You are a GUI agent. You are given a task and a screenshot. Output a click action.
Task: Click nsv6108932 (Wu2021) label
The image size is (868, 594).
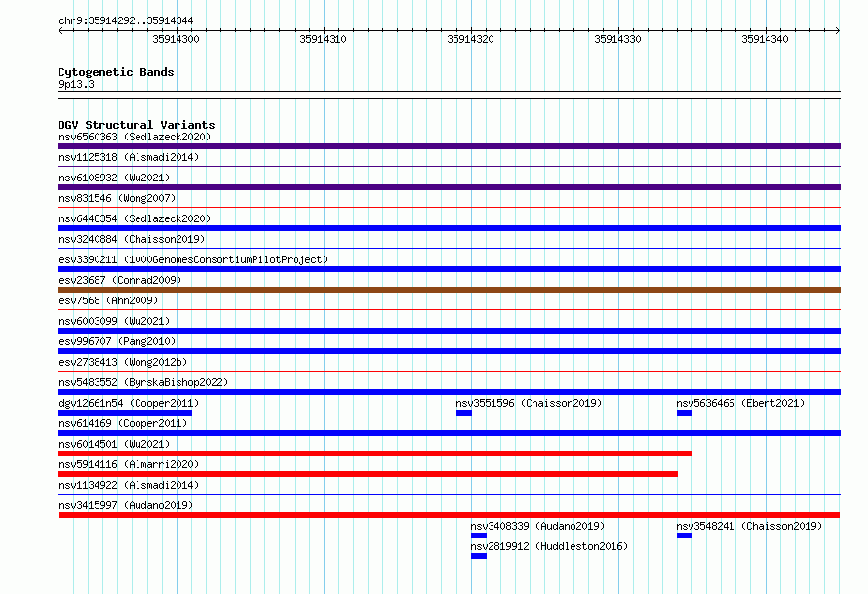pos(114,178)
